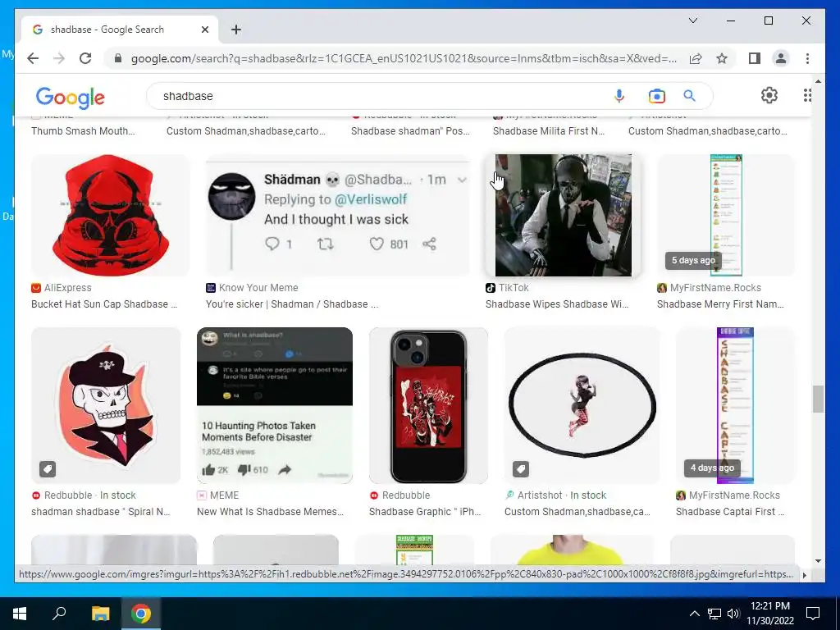Click the address bar URL
This screenshot has width=840, height=630.
pyautogui.click(x=404, y=58)
